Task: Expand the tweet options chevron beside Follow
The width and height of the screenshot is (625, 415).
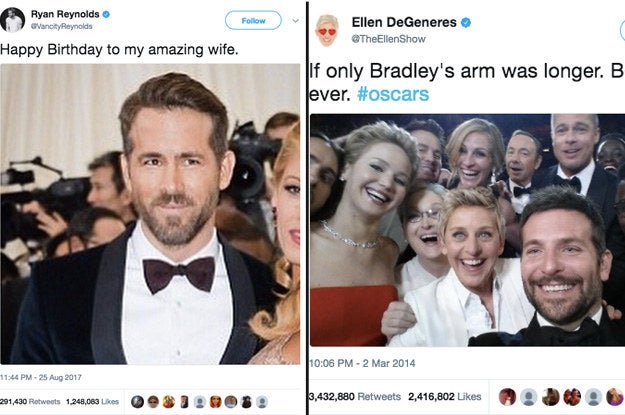Action: (295, 20)
